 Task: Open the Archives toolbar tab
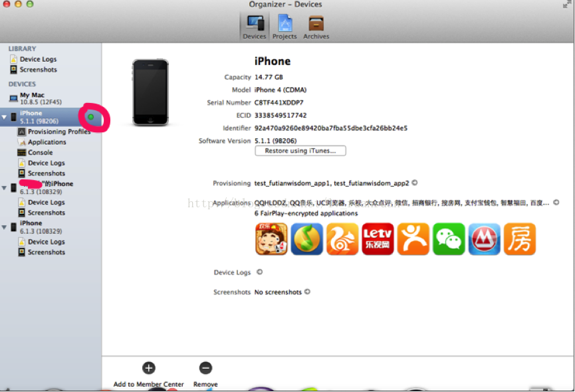coord(316,27)
